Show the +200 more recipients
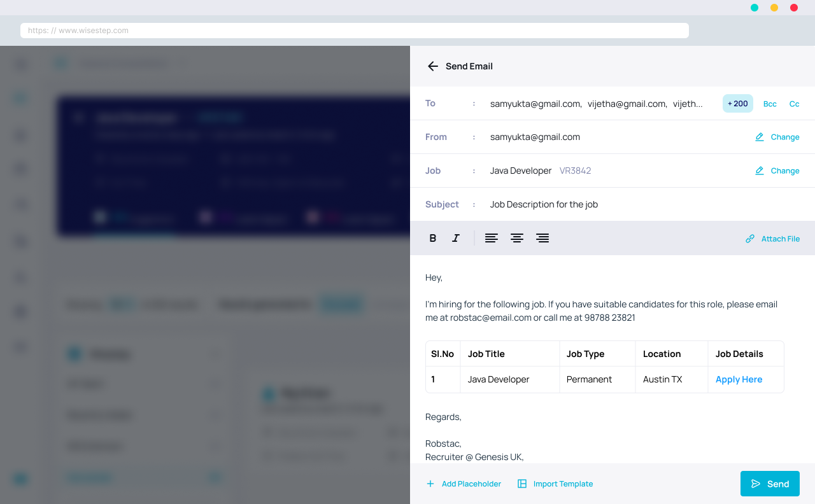The height and width of the screenshot is (504, 815). (x=738, y=104)
